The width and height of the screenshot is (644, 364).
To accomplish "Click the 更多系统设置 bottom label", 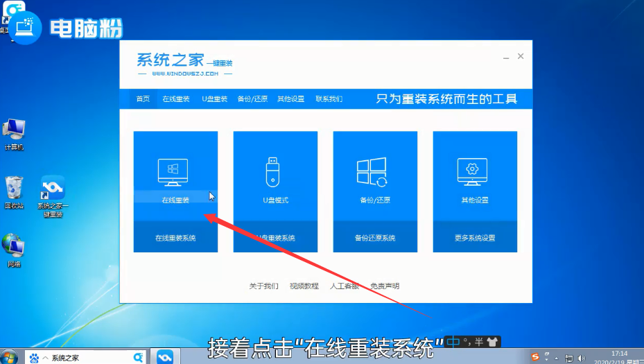I will coord(475,238).
